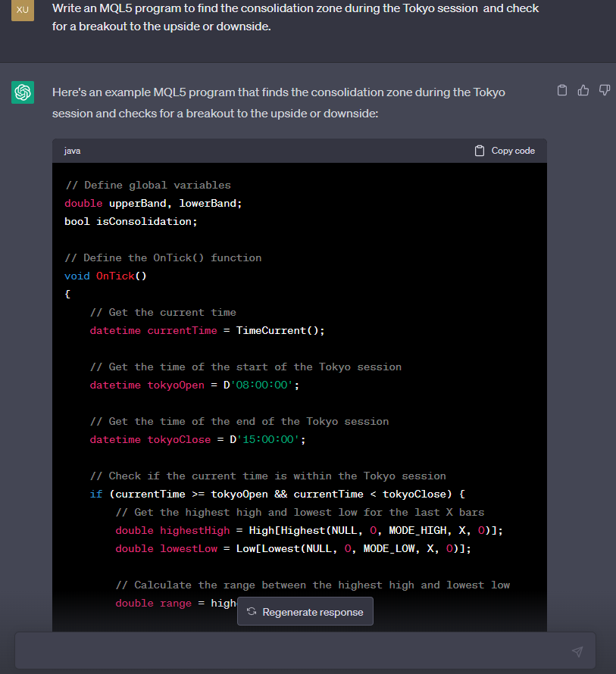
Task: Click comment '// Get the current time'
Action: pos(163,313)
